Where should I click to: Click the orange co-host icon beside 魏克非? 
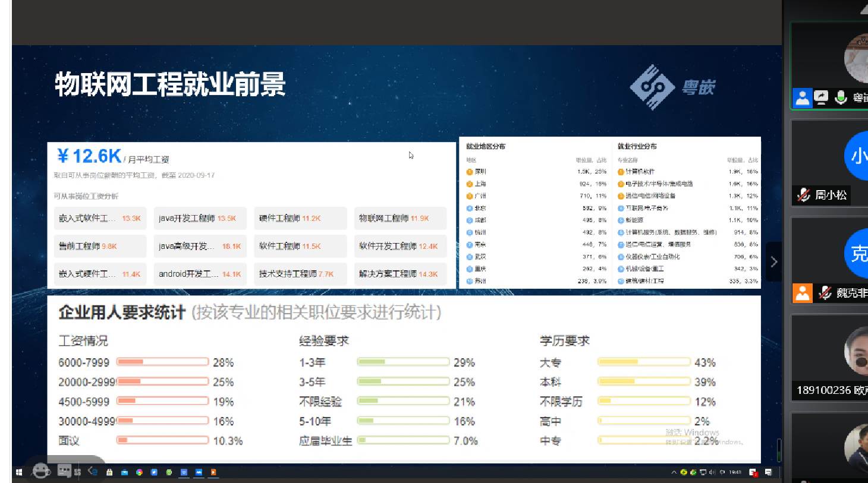802,293
